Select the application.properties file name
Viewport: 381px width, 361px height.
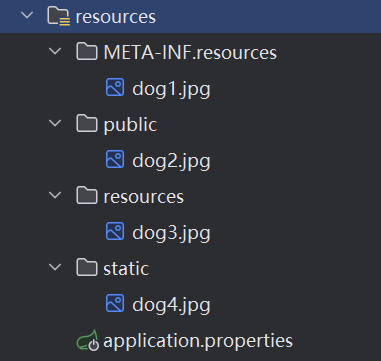tap(198, 341)
